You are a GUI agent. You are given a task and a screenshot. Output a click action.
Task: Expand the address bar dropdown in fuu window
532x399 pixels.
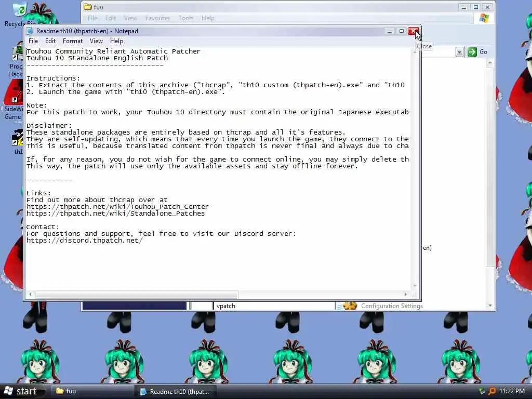459,52
